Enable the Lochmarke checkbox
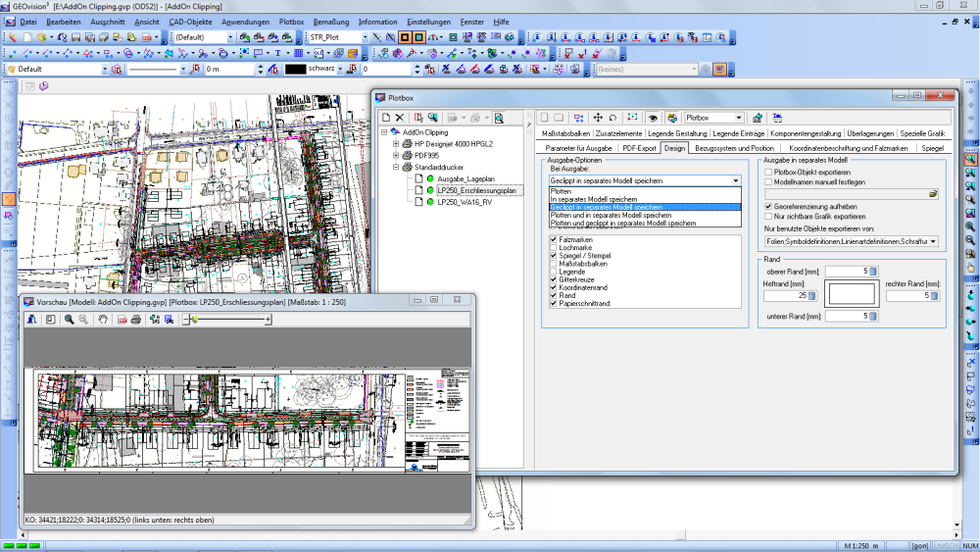980x552 pixels. [554, 248]
